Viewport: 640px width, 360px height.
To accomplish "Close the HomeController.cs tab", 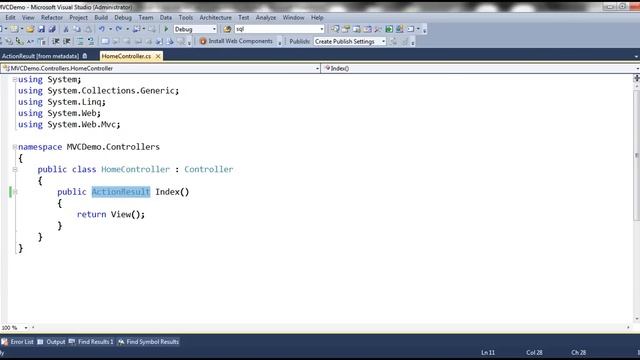I will [x=158, y=56].
